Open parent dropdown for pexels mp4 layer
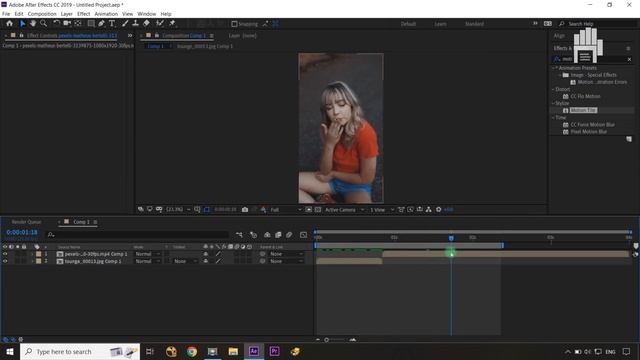 [287, 254]
